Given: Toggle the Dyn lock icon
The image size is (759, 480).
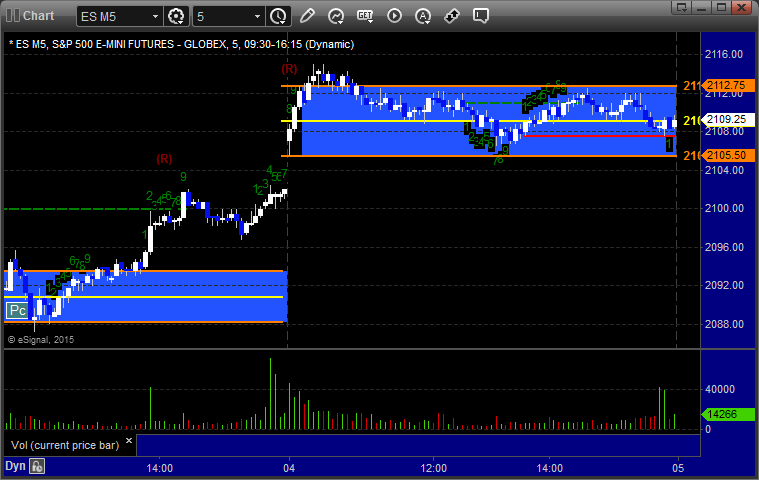Looking at the screenshot, I should point(37,466).
